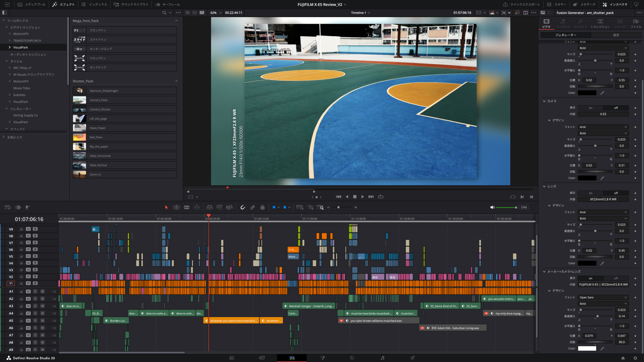Open project settings gear icon
This screenshot has height=362, width=644.
635,358
